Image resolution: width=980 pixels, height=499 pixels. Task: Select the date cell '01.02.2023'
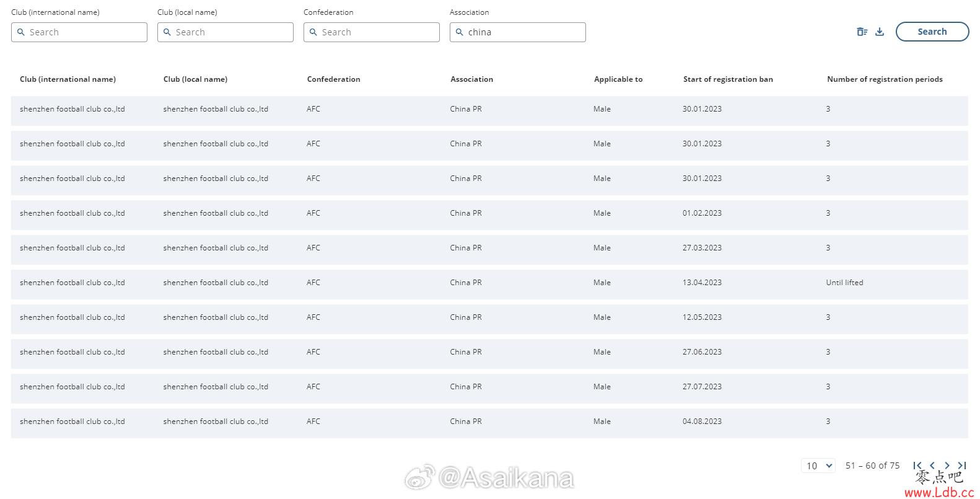coord(702,213)
